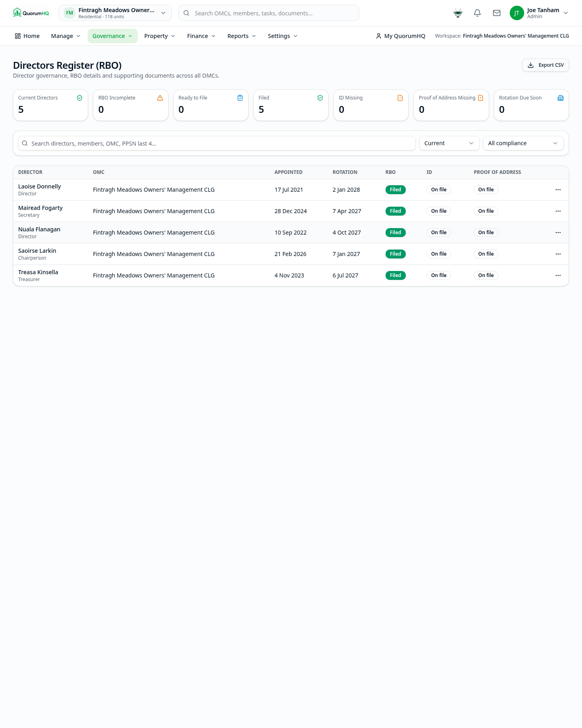Click the Ready to File clipboard icon

tap(240, 98)
